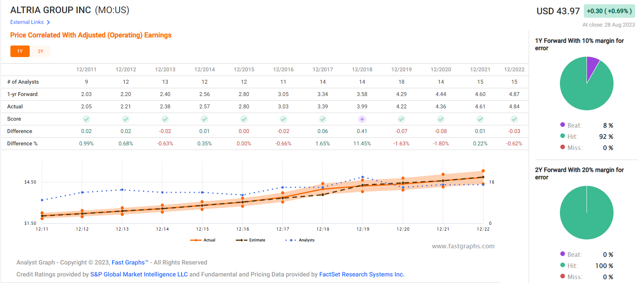The image size is (644, 283).
Task: Select the 1Y tab
Action: click(x=20, y=51)
